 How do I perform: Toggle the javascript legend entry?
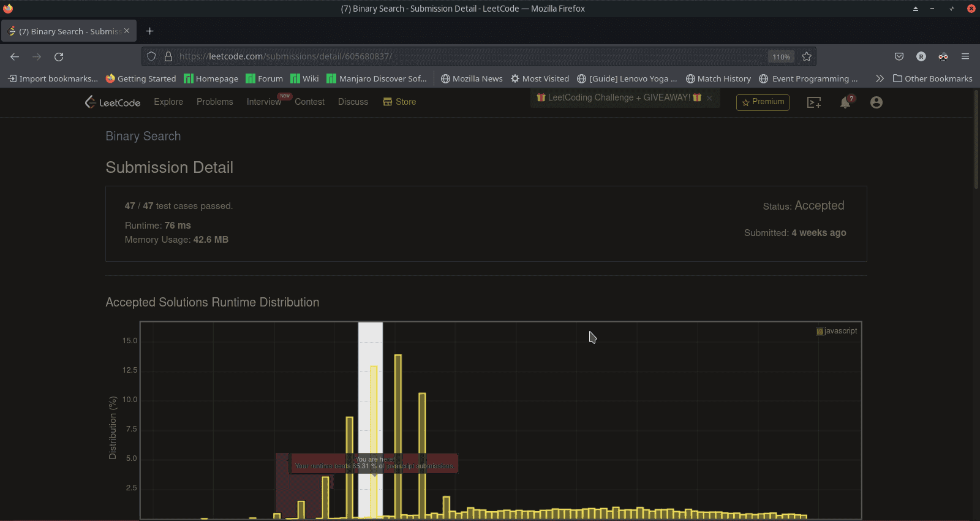click(837, 331)
